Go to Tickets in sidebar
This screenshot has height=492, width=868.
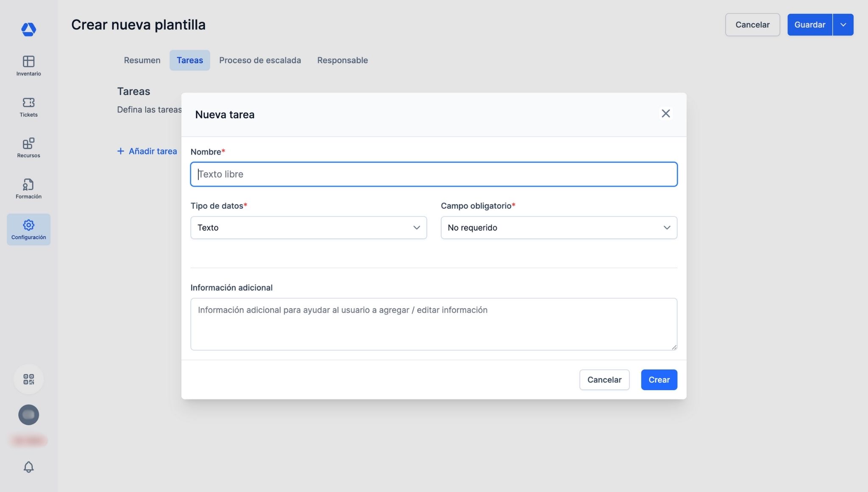[x=28, y=107]
